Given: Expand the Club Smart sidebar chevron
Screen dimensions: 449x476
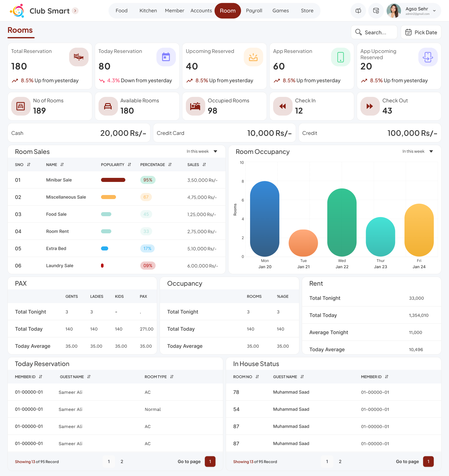Looking at the screenshot, I should click(x=75, y=11).
